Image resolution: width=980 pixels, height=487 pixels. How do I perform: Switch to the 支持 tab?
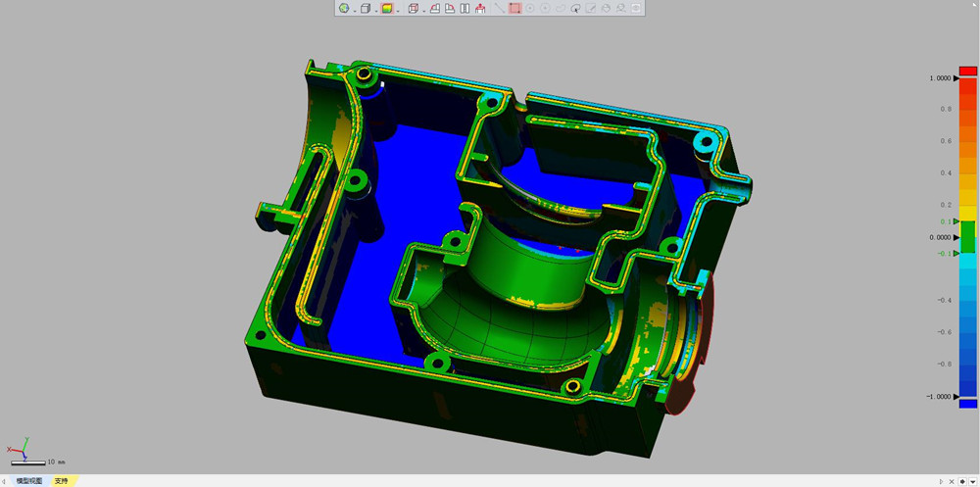coord(62,481)
